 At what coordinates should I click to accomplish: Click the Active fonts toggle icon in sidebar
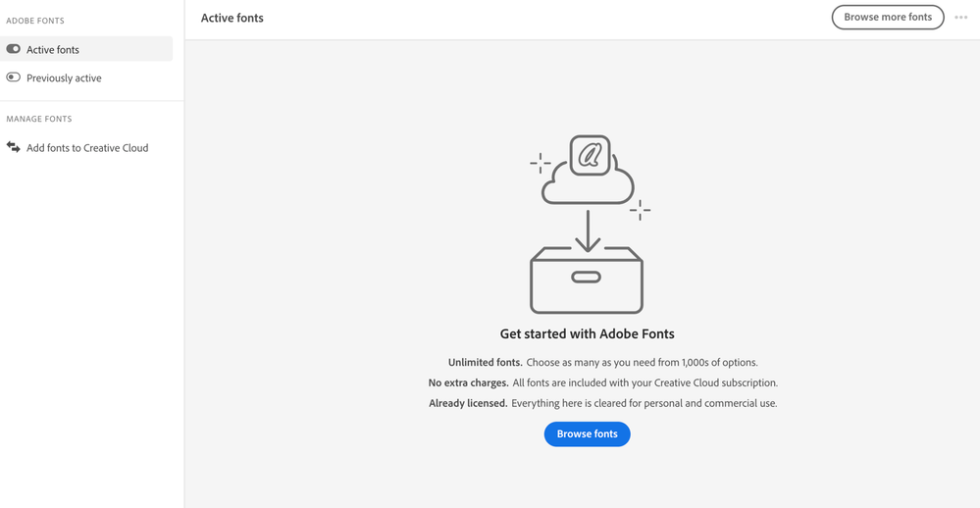point(14,49)
